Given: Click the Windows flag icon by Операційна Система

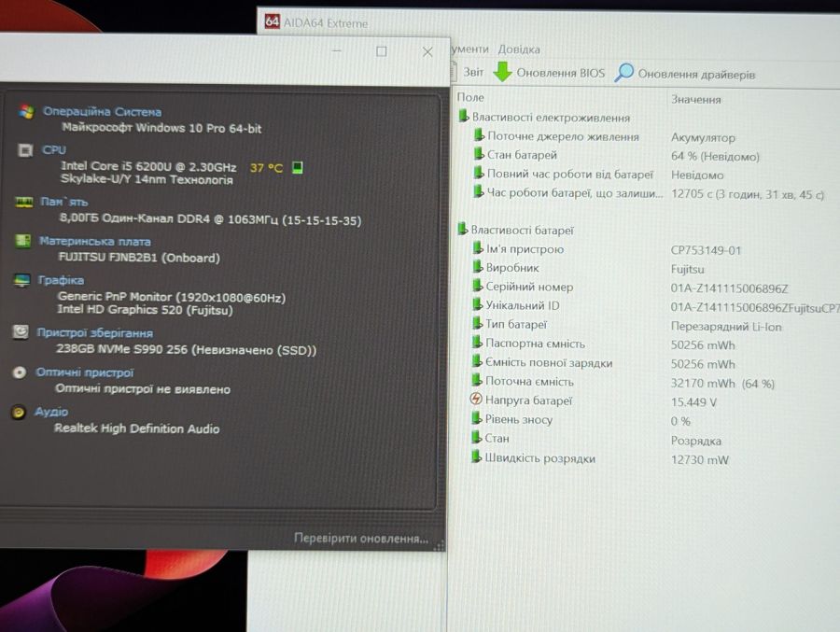Looking at the screenshot, I should pyautogui.click(x=26, y=112).
